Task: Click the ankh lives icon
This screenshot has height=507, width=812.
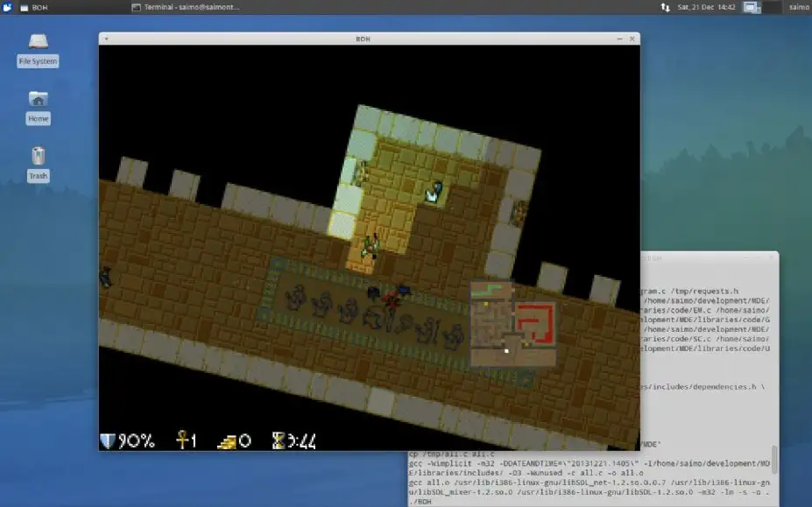Action: [x=182, y=440]
